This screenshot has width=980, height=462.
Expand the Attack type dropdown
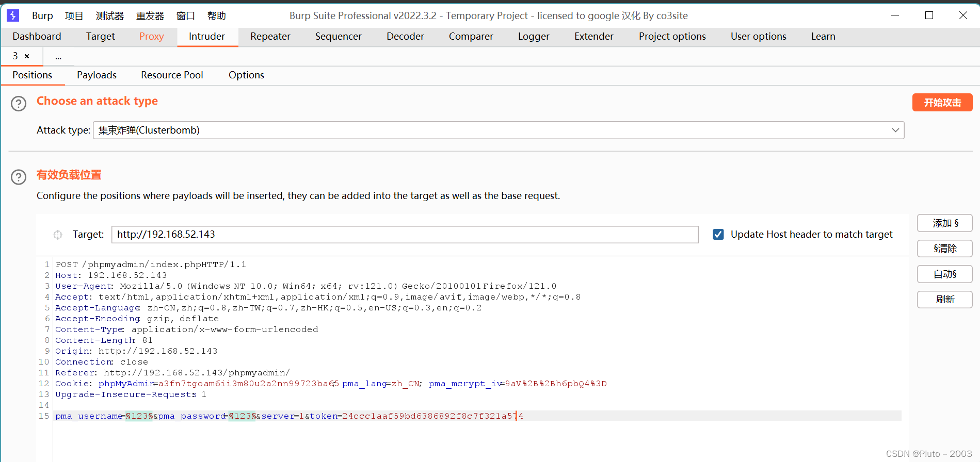click(x=895, y=130)
